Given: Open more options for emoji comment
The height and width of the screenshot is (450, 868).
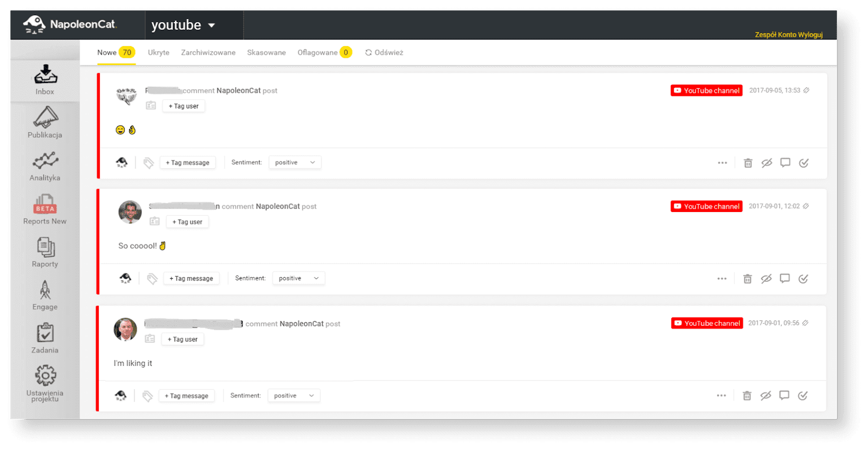Looking at the screenshot, I should (722, 163).
